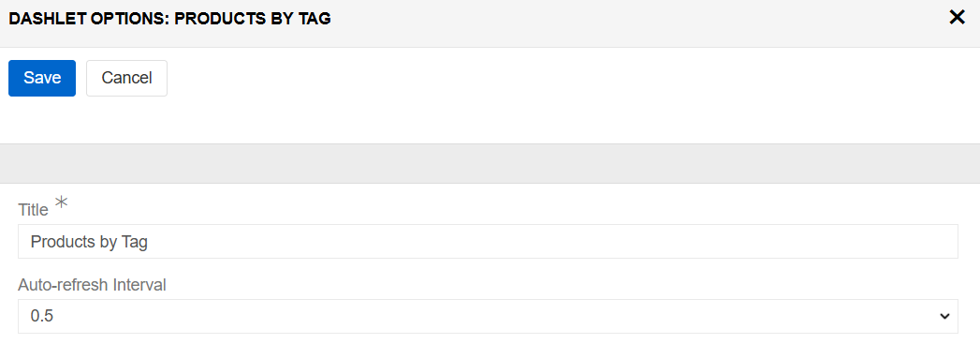Image resolution: width=980 pixels, height=344 pixels.
Task: Focus the Title input field
Action: point(488,242)
